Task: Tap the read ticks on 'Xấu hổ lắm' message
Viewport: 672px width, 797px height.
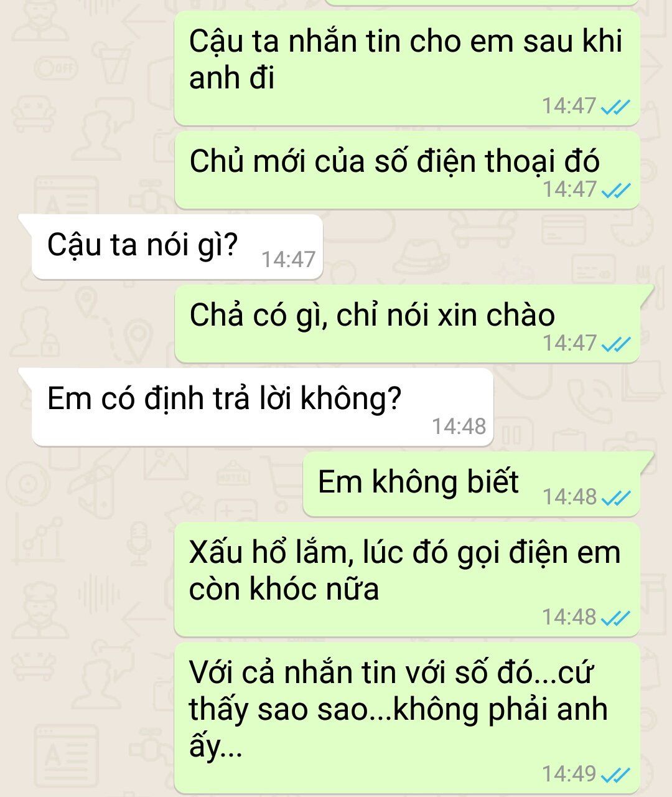Action: click(616, 618)
